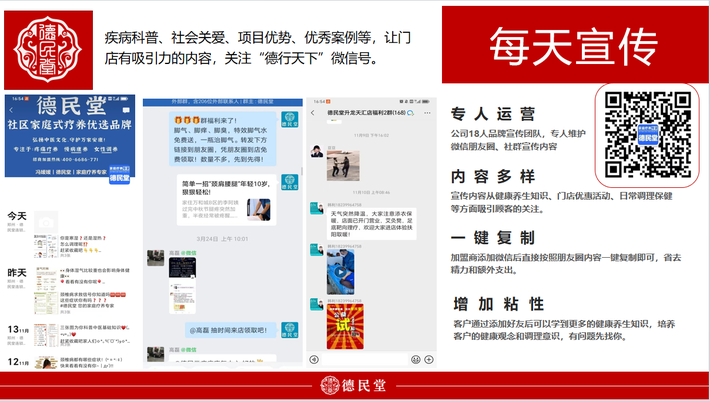Image resolution: width=710 pixels, height=401 pixels.
Task: Tap the chat message input field
Action: coord(365,359)
